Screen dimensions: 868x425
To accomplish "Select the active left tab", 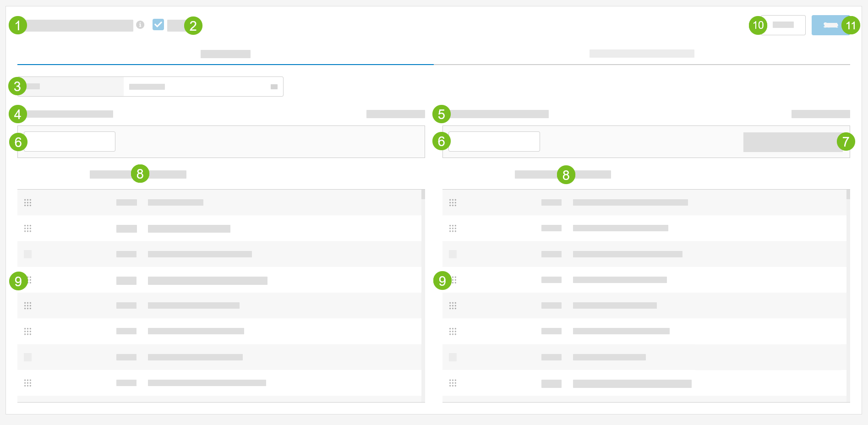I will pyautogui.click(x=225, y=54).
